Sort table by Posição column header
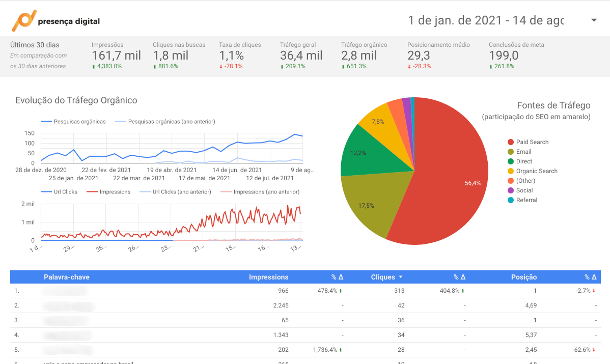Screen dimensions: 610x364 [524, 277]
